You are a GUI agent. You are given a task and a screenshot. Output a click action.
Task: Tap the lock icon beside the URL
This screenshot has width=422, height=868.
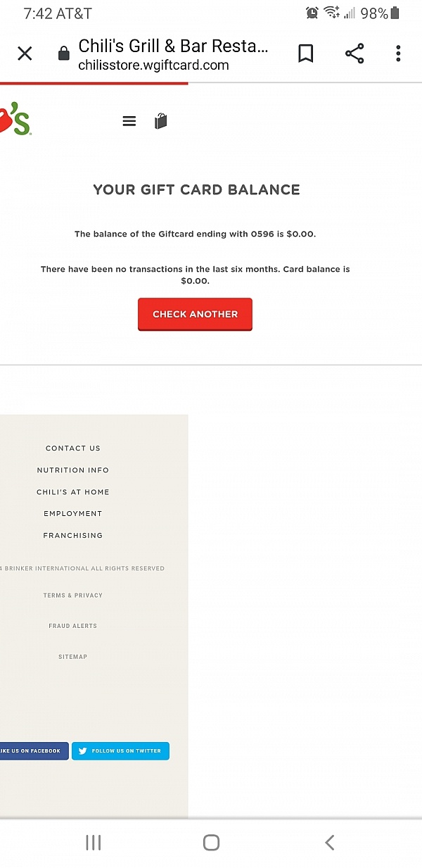click(x=63, y=54)
